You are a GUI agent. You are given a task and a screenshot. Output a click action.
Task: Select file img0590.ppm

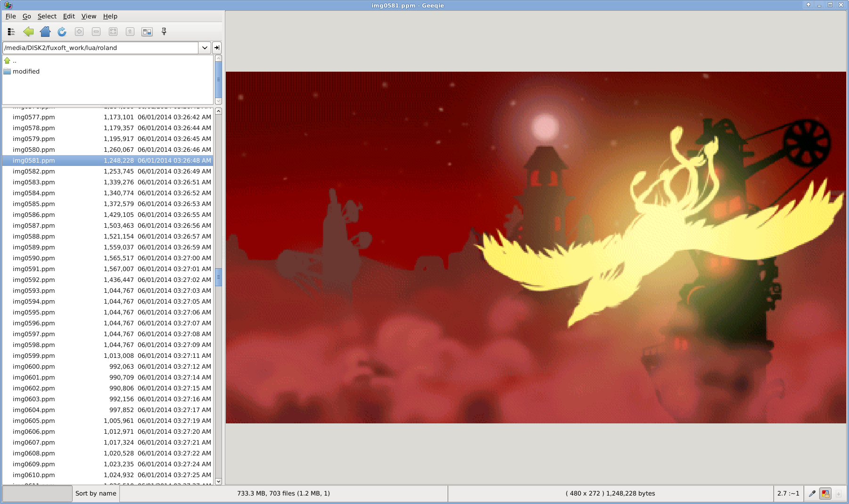107,258
